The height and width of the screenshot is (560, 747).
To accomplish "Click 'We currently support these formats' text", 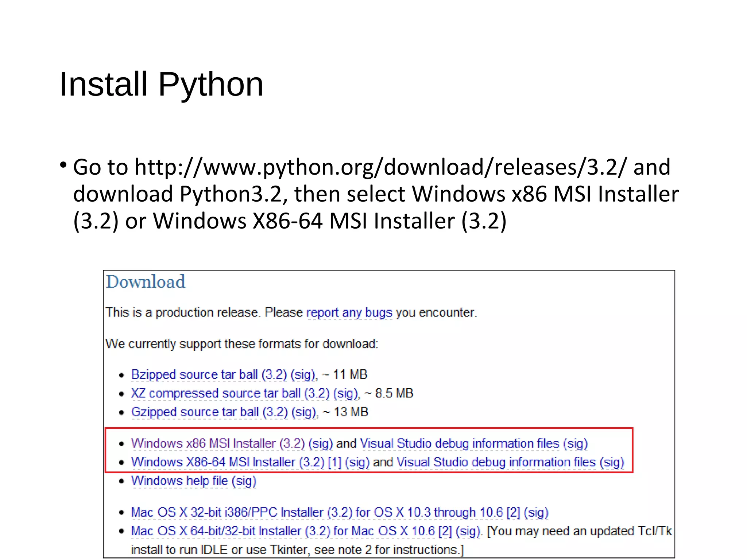I will [x=242, y=344].
